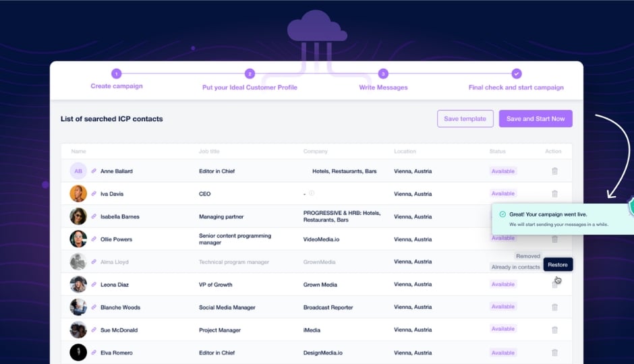Click Elva Romero's profile photo

point(78,353)
